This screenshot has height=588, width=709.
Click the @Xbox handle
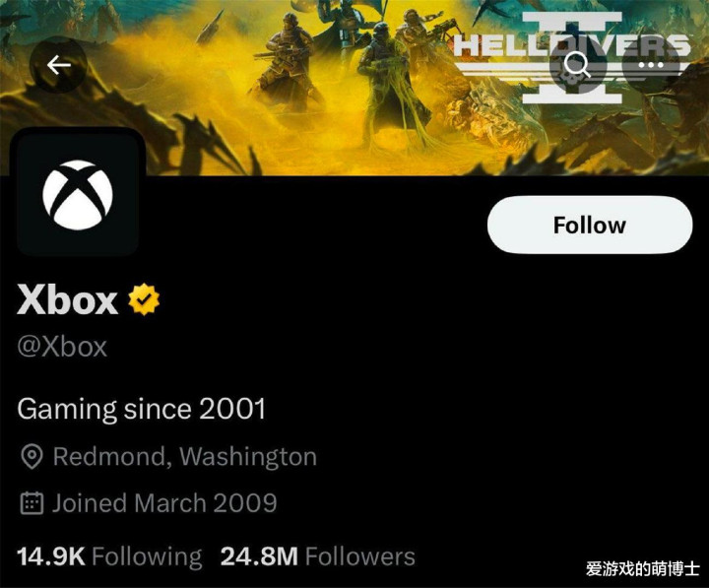coord(62,347)
